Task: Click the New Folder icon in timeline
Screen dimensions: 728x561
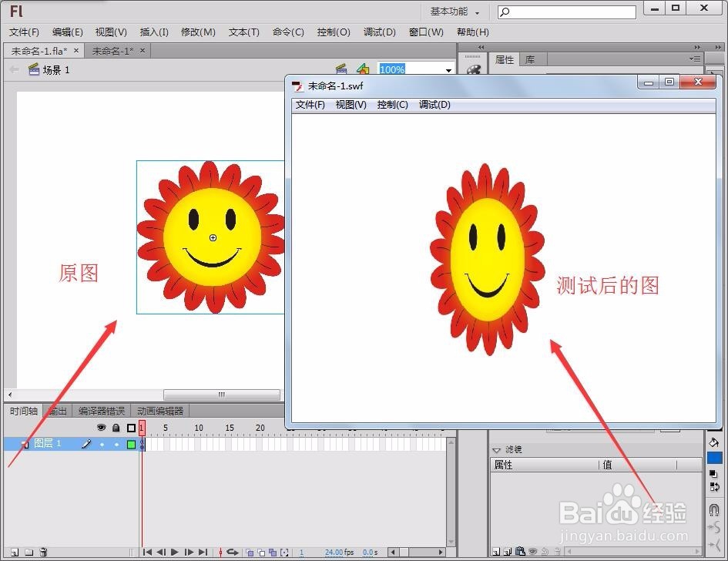Action: [x=29, y=553]
